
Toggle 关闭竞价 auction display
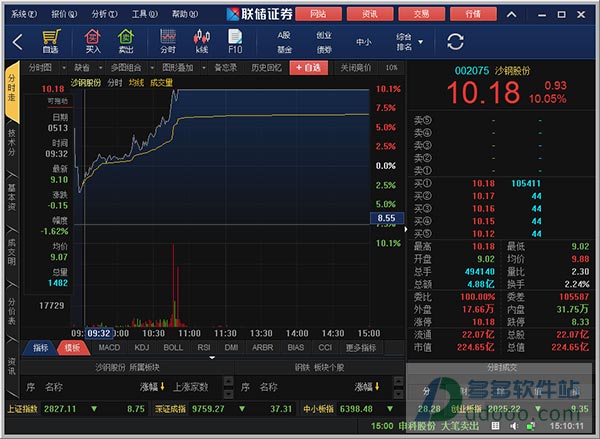(355, 68)
